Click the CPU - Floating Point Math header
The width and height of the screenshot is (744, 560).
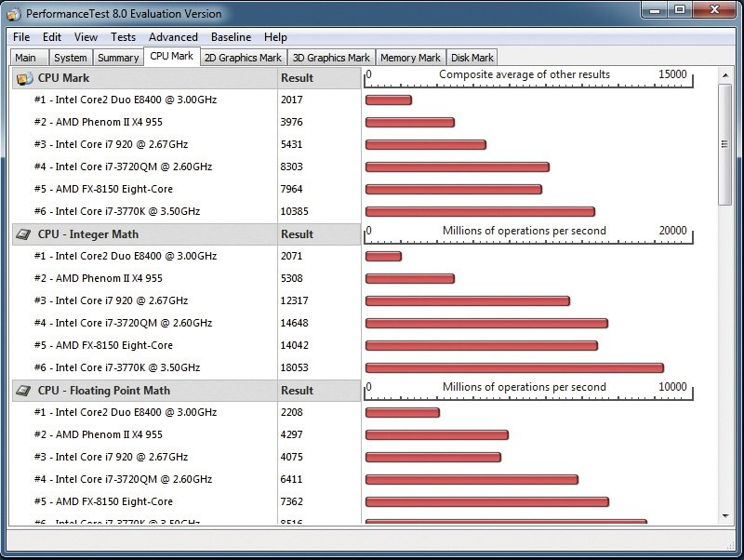tap(144, 391)
